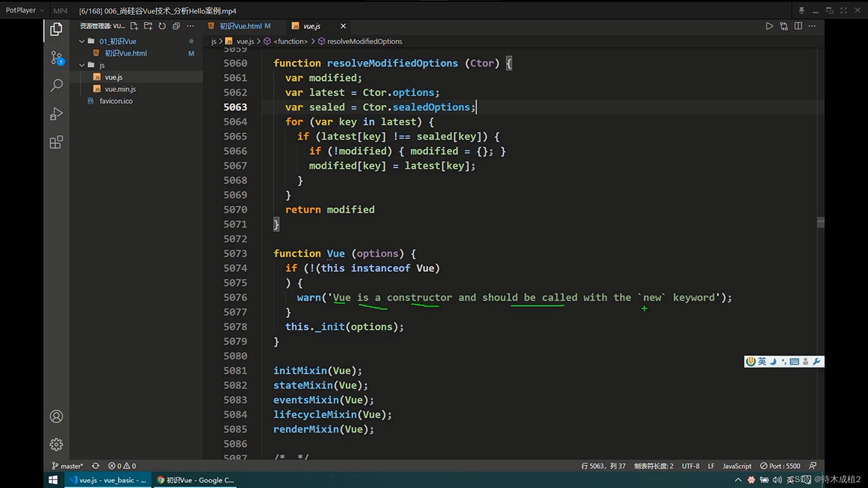Image resolution: width=868 pixels, height=488 pixels.
Task: Click the js breadcrumb segment
Action: pyautogui.click(x=214, y=42)
